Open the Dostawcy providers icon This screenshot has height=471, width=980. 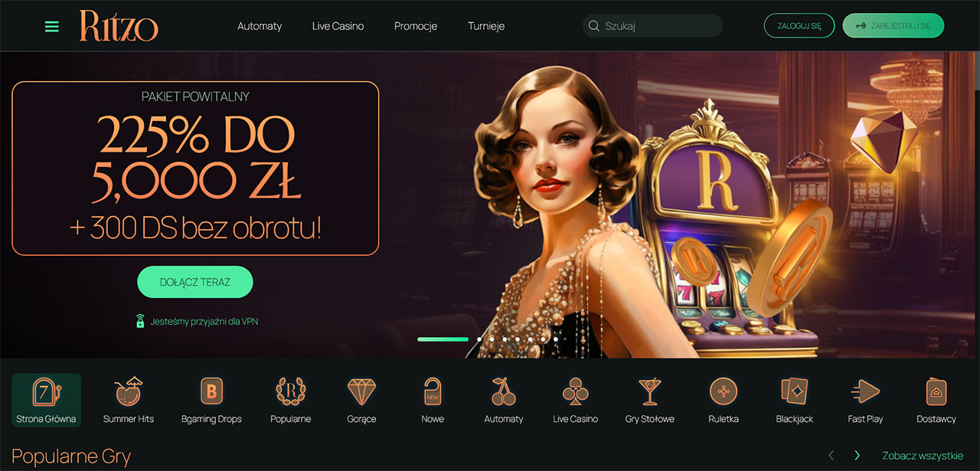tap(936, 391)
